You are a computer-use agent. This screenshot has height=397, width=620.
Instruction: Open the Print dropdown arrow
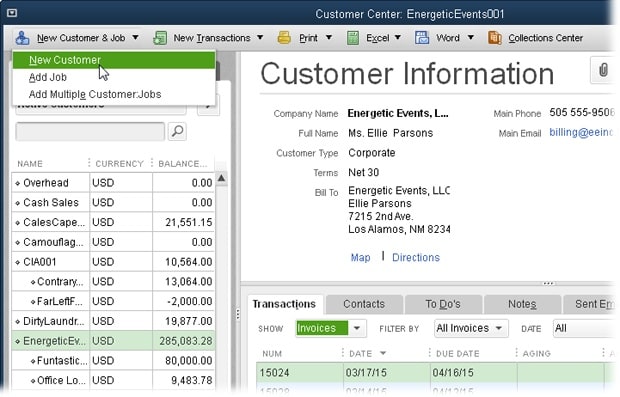pyautogui.click(x=329, y=38)
